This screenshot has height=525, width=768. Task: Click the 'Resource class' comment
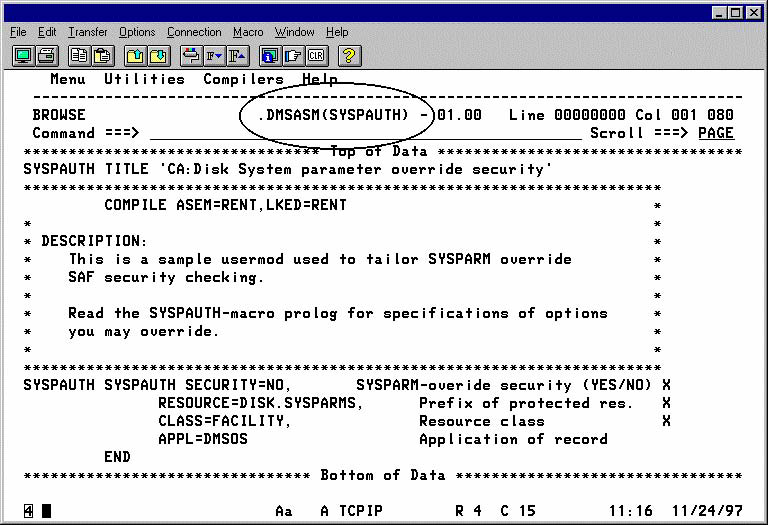[x=482, y=421]
